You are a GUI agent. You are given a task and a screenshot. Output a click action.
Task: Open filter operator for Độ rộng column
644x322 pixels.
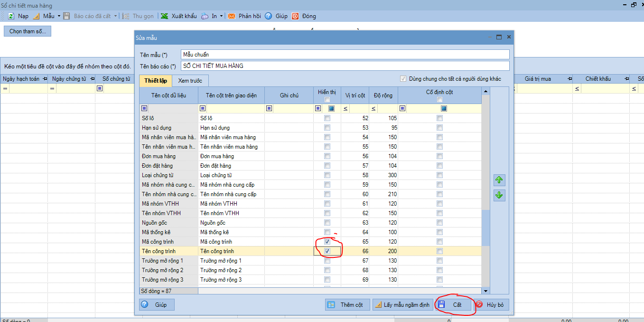[374, 109]
